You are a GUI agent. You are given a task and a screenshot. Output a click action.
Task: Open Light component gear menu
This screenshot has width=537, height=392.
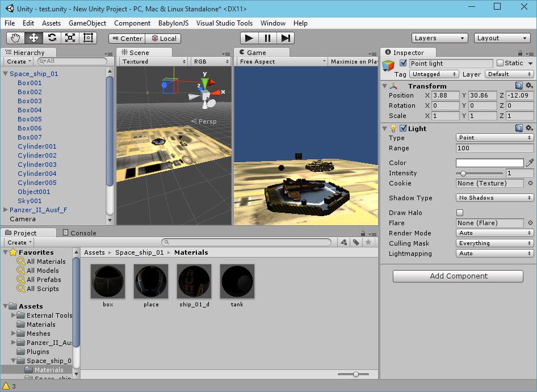coord(529,128)
